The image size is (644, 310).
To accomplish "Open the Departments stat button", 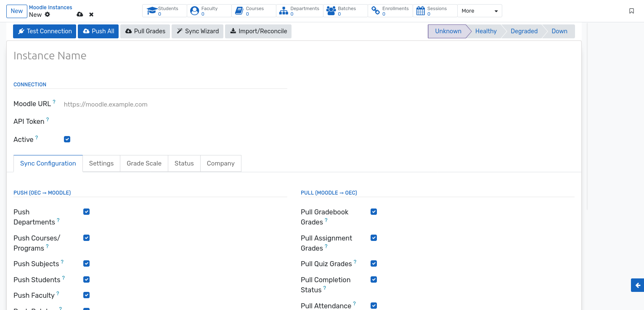I will (x=300, y=11).
